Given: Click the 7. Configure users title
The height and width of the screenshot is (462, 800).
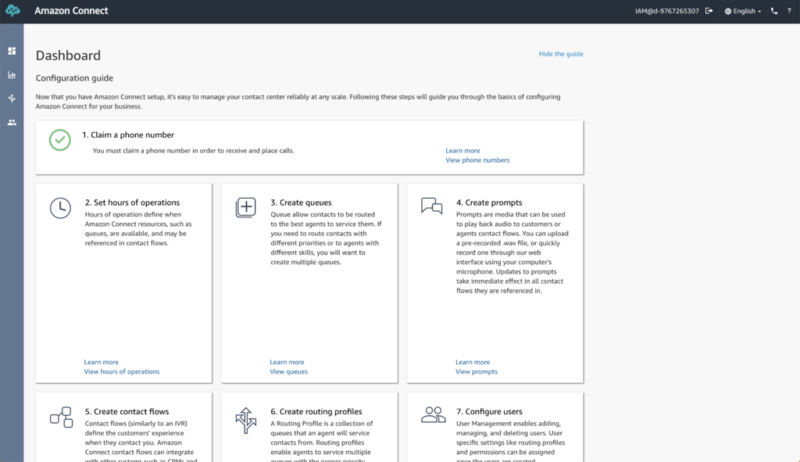Looking at the screenshot, I should coord(489,412).
